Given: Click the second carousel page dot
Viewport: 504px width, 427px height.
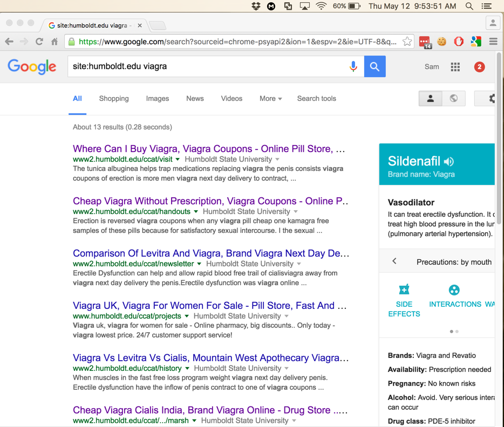Looking at the screenshot, I should point(457,332).
